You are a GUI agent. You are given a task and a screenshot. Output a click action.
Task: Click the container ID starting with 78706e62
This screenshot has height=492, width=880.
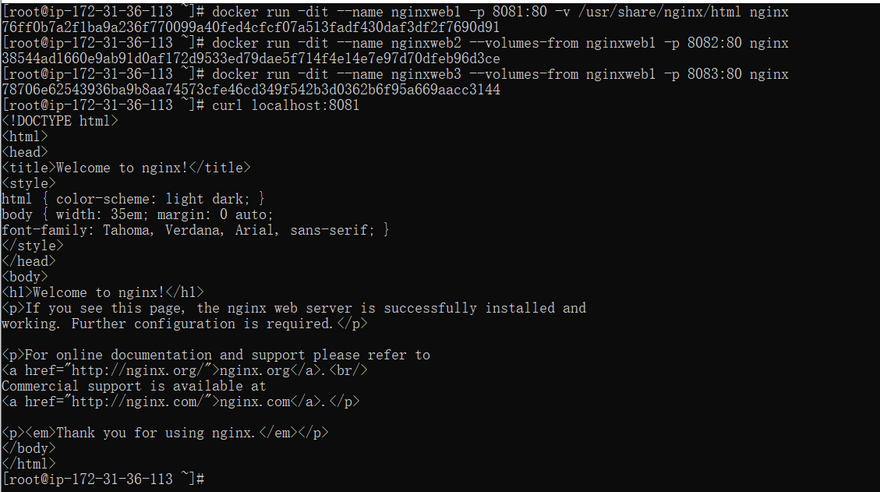251,90
